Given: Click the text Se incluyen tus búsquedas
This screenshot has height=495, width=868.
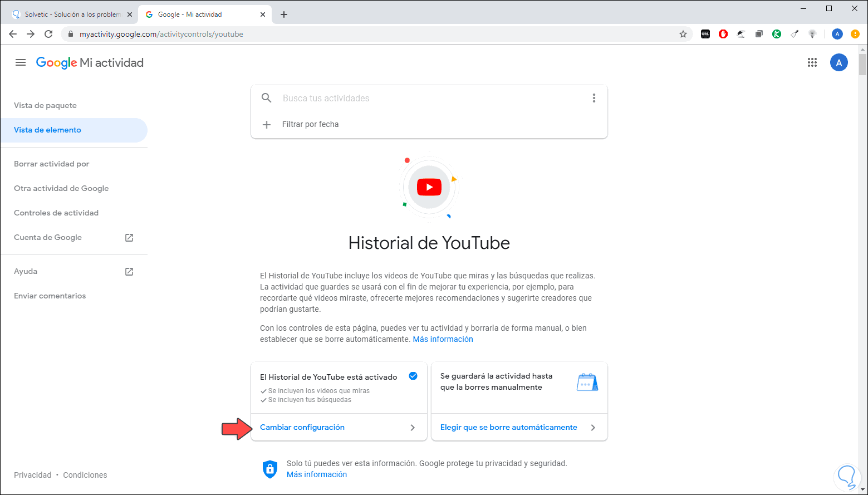Looking at the screenshot, I should click(310, 400).
